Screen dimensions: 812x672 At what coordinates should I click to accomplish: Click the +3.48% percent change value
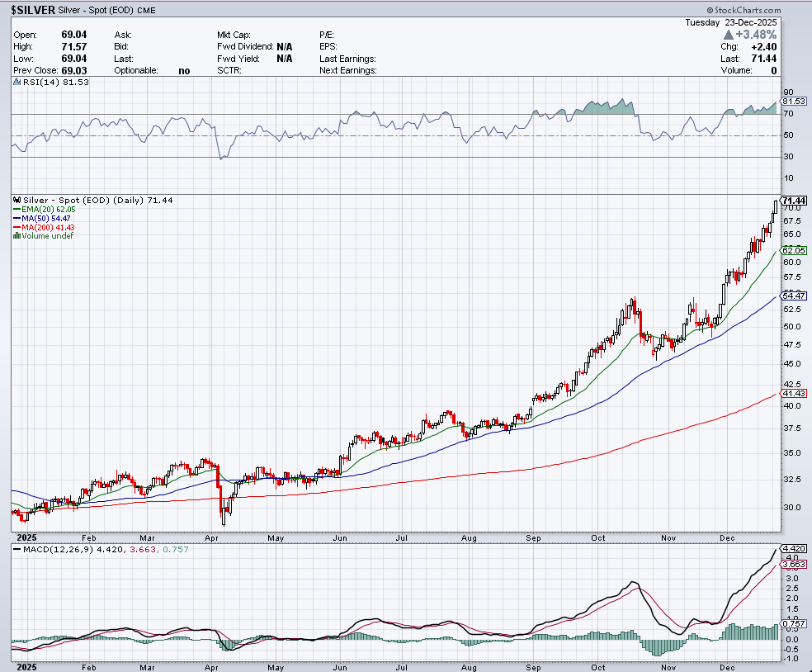point(756,35)
